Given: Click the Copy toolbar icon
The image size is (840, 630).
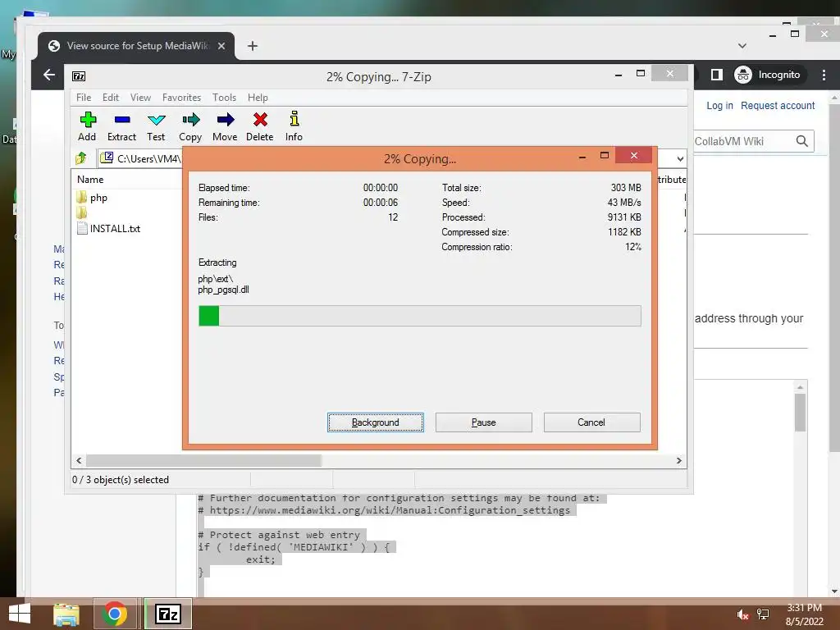Looking at the screenshot, I should tap(190, 120).
